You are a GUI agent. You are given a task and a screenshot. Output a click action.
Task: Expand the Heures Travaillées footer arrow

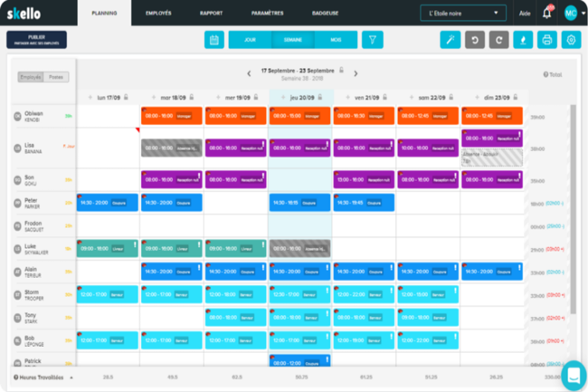[71, 378]
